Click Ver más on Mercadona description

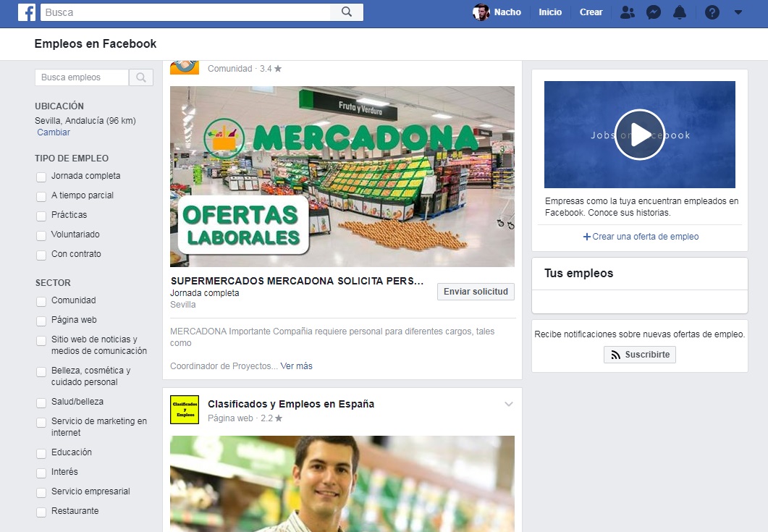(296, 366)
